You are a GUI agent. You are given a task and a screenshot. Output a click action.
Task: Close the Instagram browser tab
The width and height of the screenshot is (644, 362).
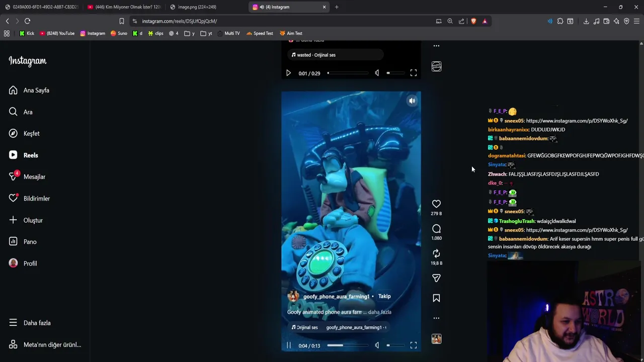coord(324,7)
